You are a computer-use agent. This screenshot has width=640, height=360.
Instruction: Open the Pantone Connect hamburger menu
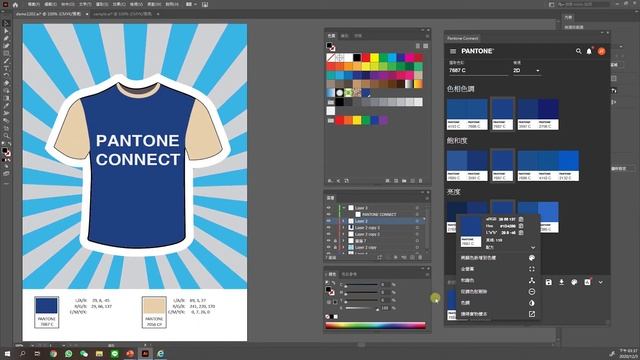(x=453, y=51)
